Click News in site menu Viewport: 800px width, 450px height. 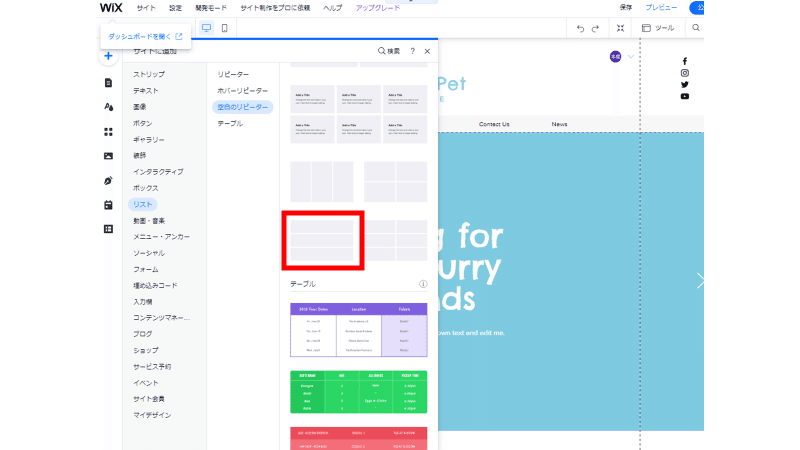point(559,124)
